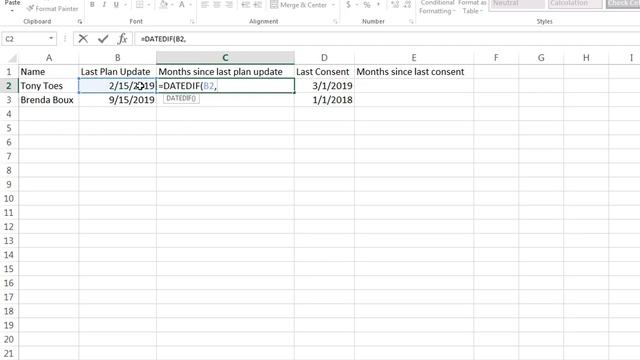640x360 pixels.
Task: Open Paste options dropdown arrow
Action: 12,11
